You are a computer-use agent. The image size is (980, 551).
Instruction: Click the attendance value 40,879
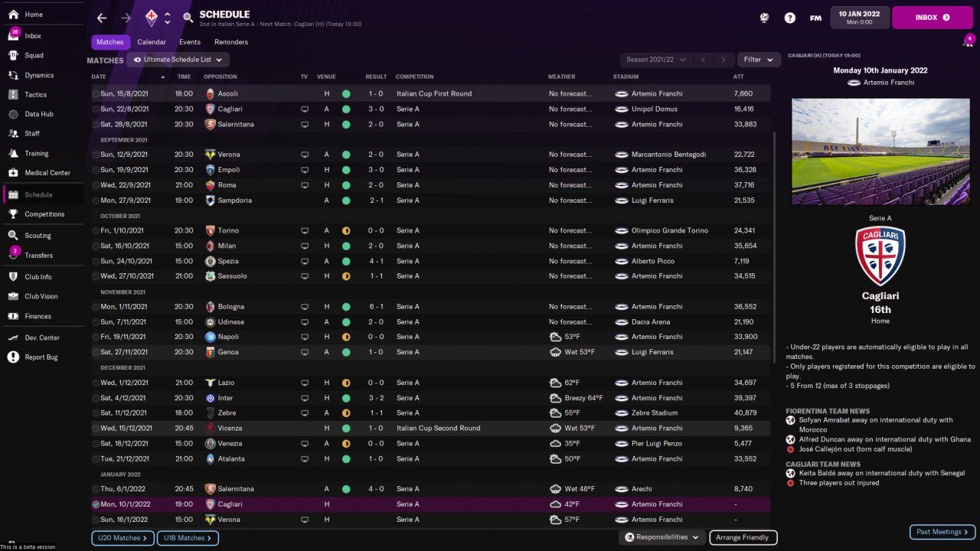(x=745, y=413)
